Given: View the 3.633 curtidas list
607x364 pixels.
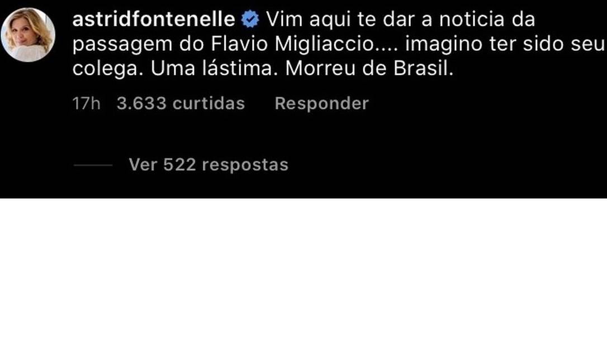Looking at the screenshot, I should click(x=181, y=104).
